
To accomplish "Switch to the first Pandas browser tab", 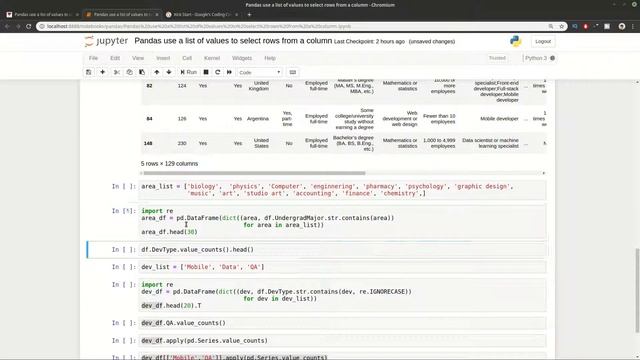I will click(42, 14).
